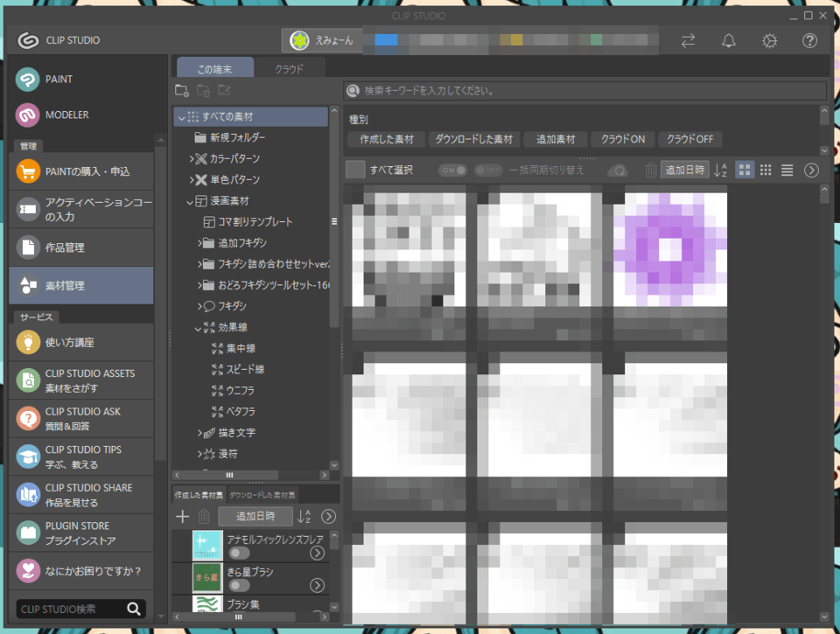
Task: Collapse the 漫画素材 tree node
Action: [x=190, y=202]
